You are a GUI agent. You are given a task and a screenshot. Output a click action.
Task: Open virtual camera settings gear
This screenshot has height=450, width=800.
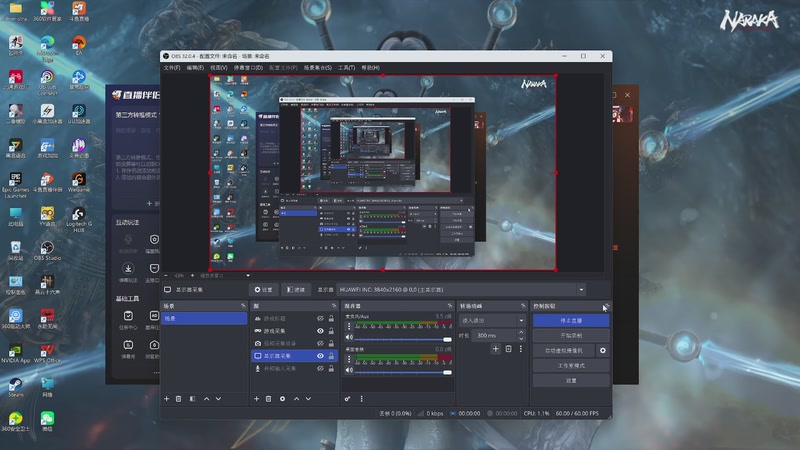point(603,351)
